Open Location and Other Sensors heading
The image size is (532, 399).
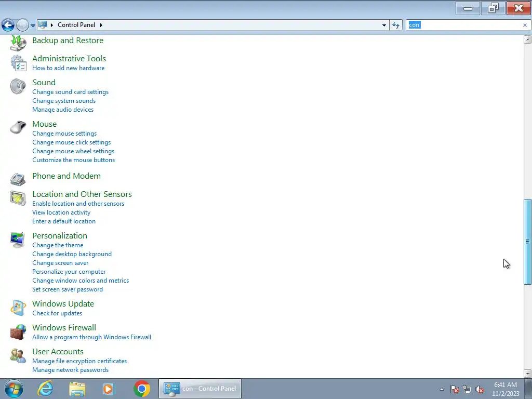[x=82, y=194]
